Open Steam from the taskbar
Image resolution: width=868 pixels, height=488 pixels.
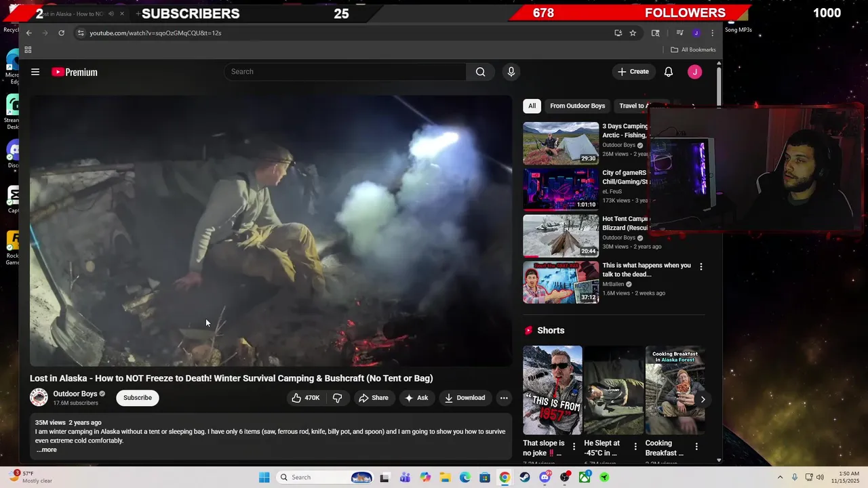[525, 477]
